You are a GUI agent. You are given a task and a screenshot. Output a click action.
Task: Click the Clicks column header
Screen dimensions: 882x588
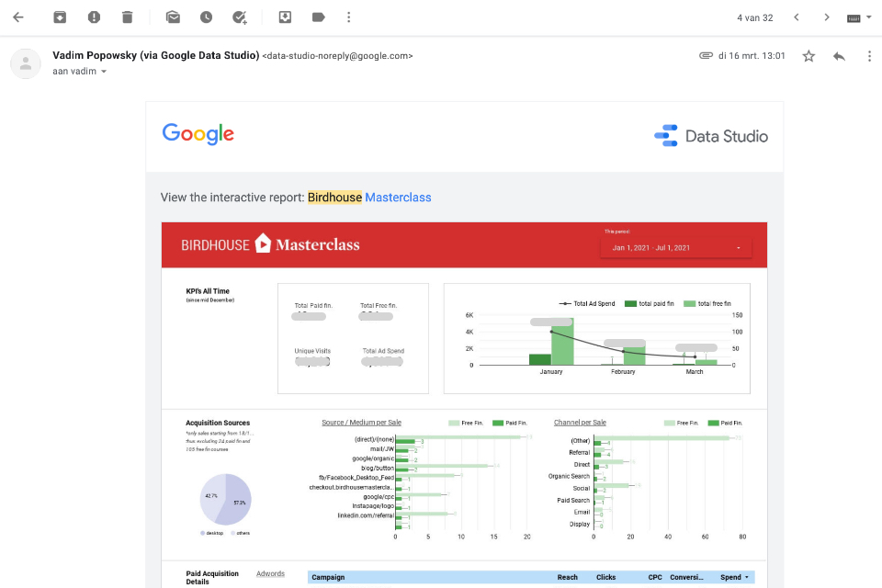tap(605, 577)
